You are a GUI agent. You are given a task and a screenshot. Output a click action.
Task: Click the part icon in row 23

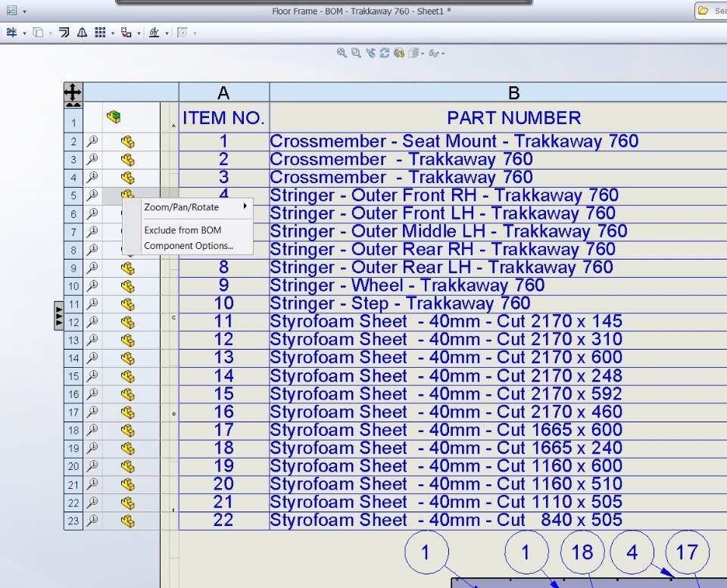click(x=127, y=521)
